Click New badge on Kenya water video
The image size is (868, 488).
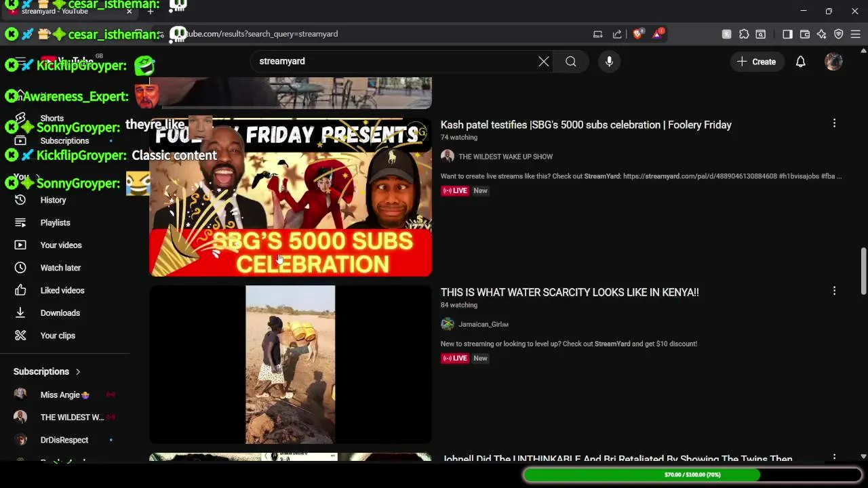click(480, 358)
